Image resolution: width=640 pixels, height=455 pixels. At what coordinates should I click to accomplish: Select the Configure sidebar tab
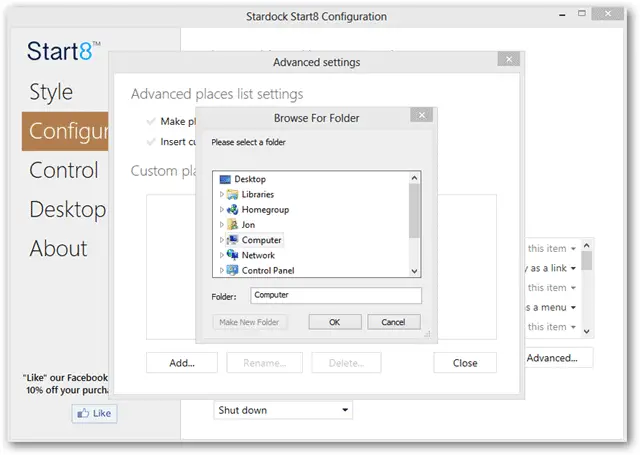tap(65, 131)
